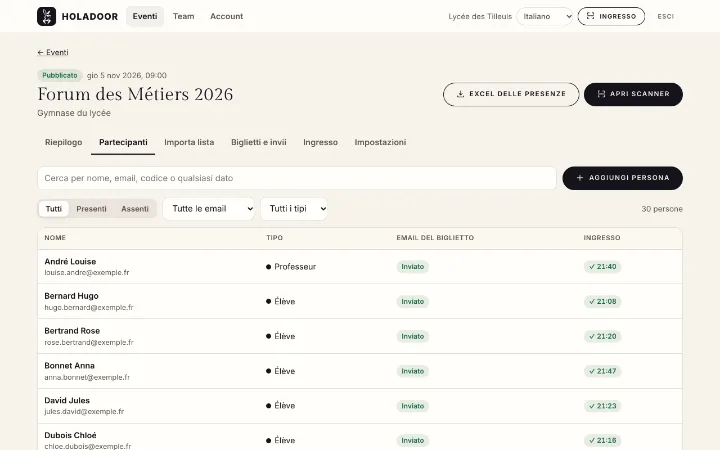Click the Gymnase du lycée location text
Viewport: 720px width, 450px height.
[x=74, y=113]
